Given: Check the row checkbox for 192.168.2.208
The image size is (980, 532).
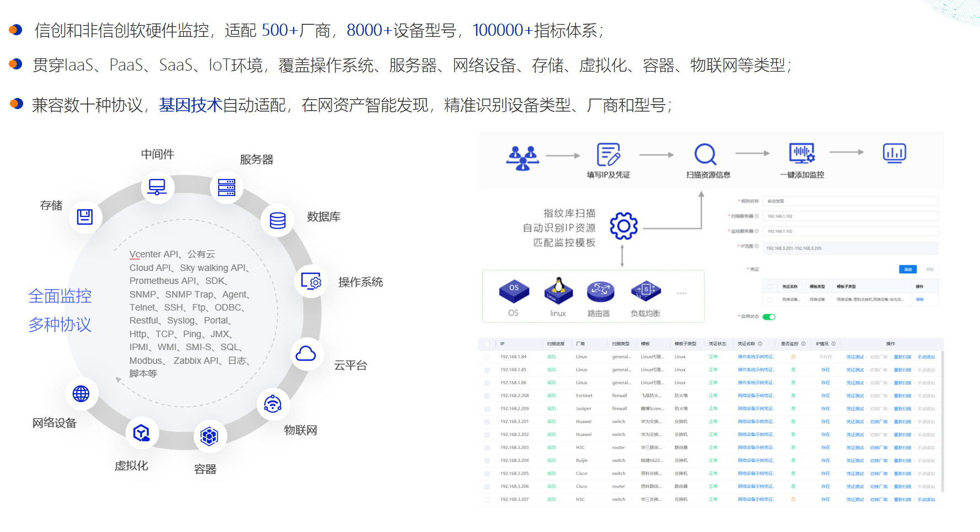Looking at the screenshot, I should pos(487,396).
